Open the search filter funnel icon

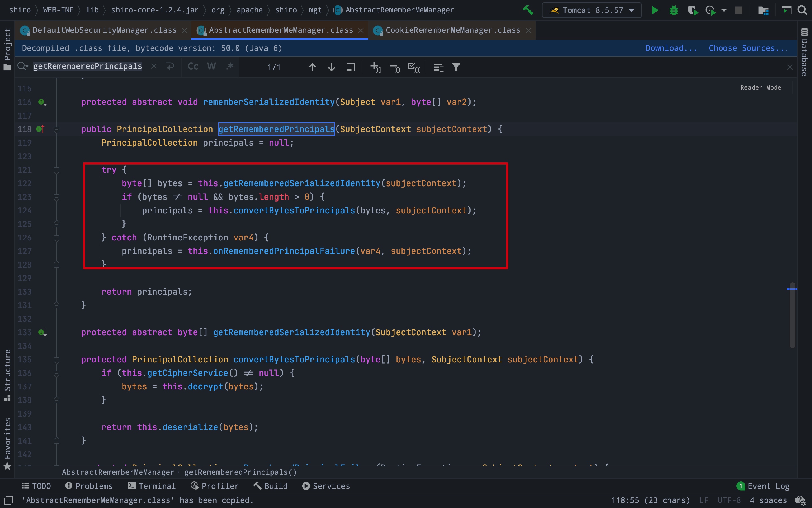[456, 67]
